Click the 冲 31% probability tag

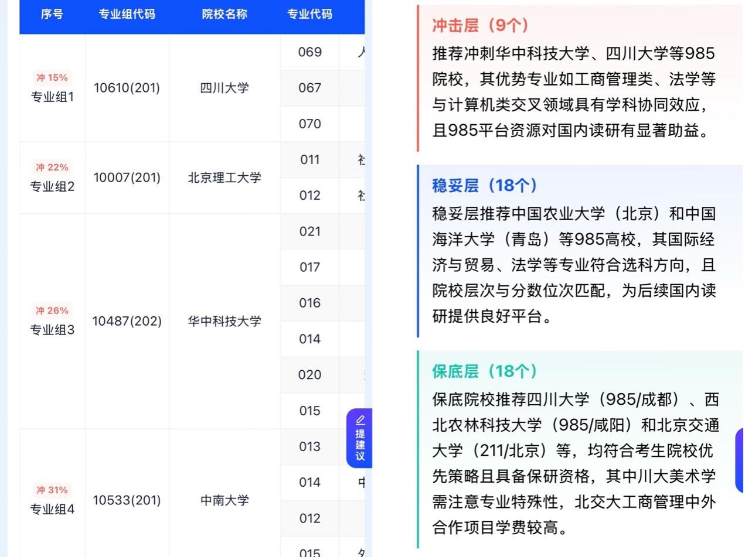tap(52, 490)
